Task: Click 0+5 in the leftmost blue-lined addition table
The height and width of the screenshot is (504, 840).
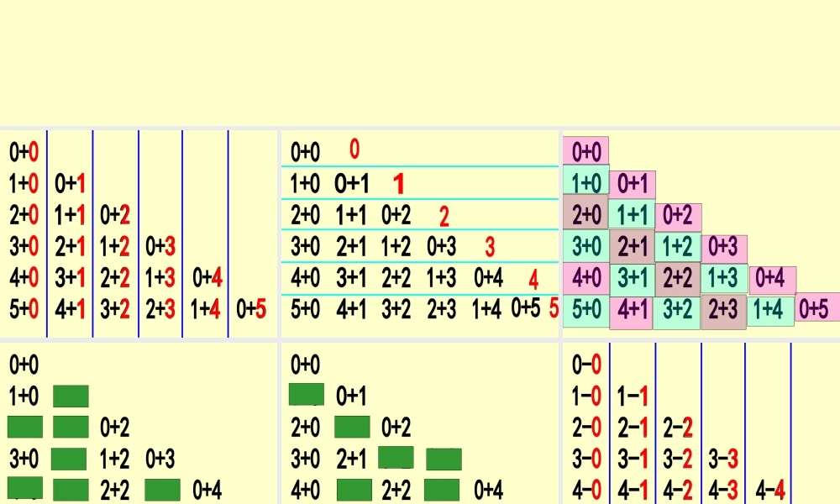Action: click(x=251, y=310)
